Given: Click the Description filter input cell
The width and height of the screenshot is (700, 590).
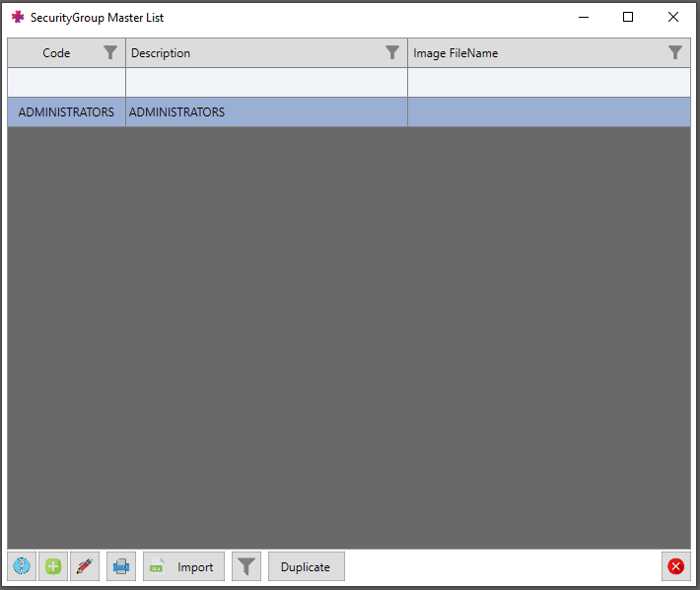Looking at the screenshot, I should [266, 82].
